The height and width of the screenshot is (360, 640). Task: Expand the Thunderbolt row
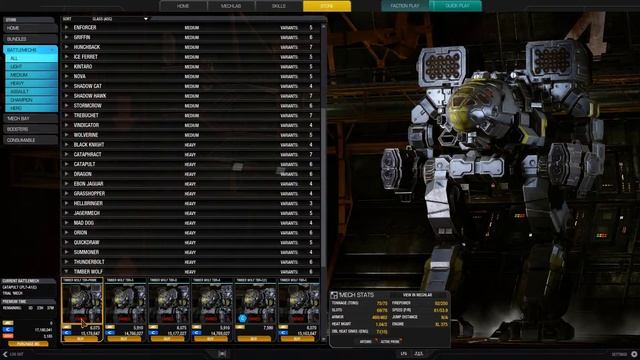pos(67,262)
